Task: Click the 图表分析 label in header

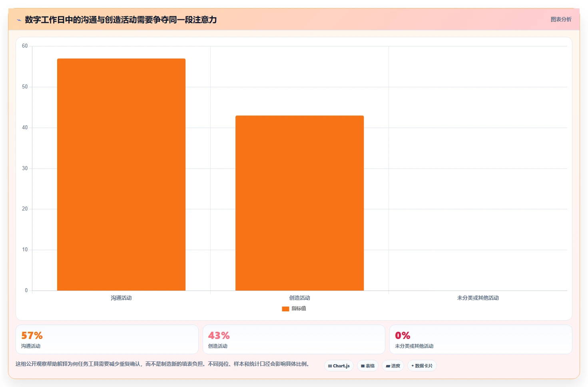Action: tap(561, 19)
